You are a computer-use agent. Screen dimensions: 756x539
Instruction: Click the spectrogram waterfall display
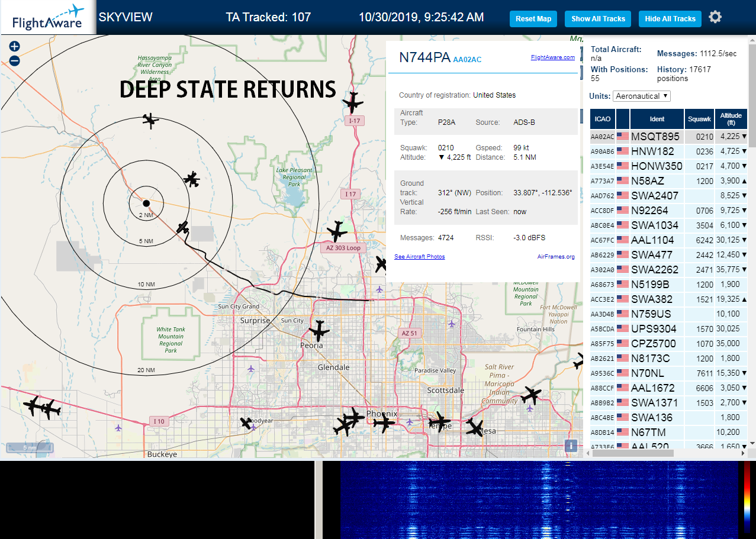[538, 500]
